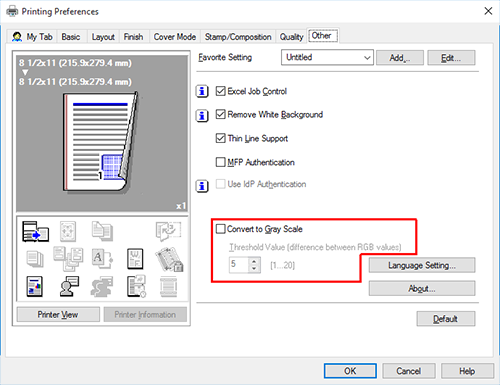Viewport: 500px width, 385px height.
Task: Close the Printing Preferences dialog
Action: (488, 11)
